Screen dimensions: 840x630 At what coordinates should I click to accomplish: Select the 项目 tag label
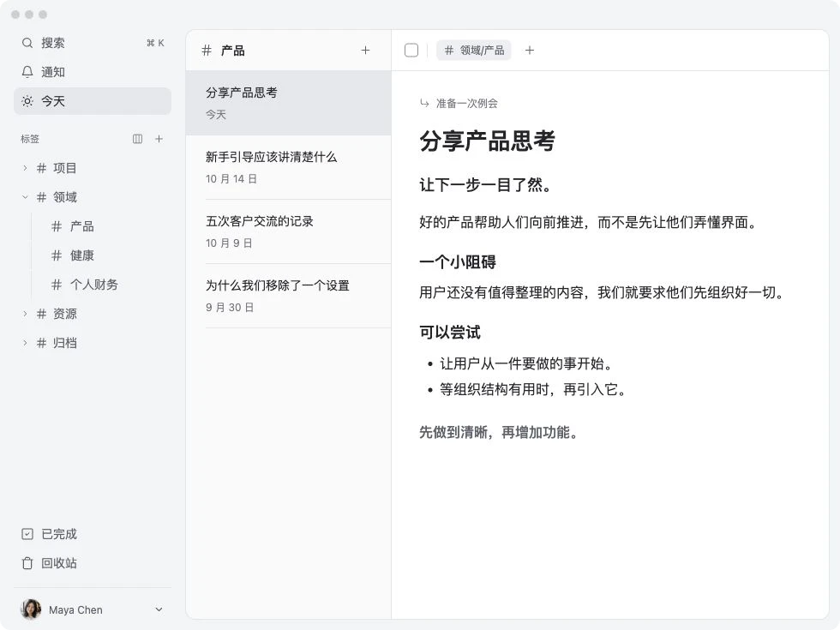[x=65, y=168]
